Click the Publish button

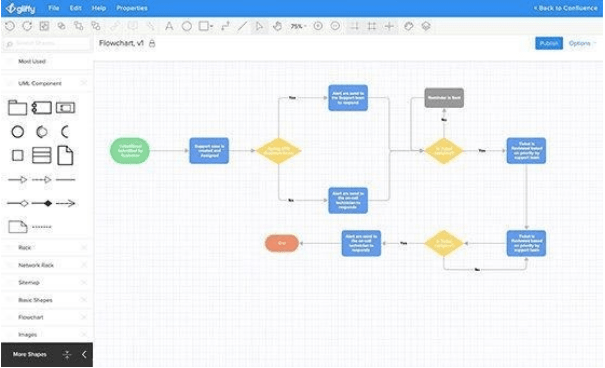pos(549,43)
